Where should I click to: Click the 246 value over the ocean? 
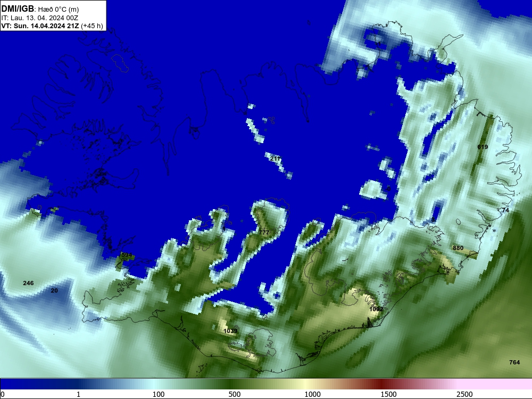pos(28,283)
